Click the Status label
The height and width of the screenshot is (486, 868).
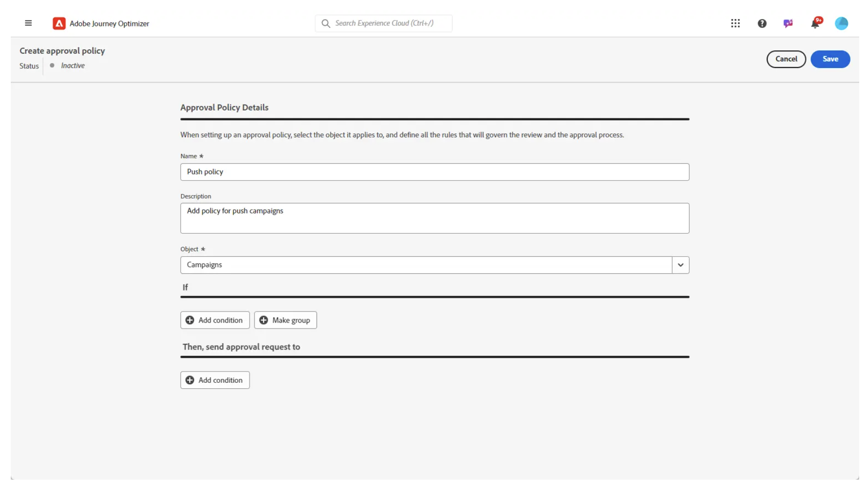coord(28,66)
